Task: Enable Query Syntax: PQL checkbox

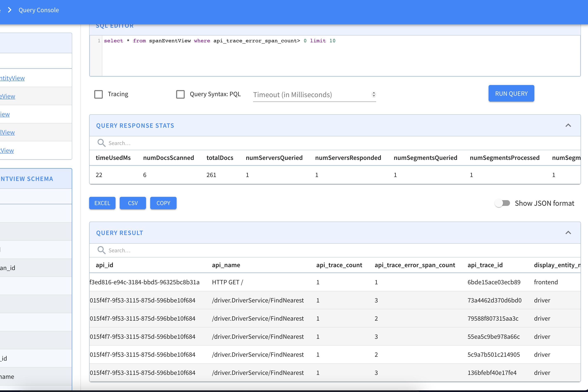Action: (180, 94)
